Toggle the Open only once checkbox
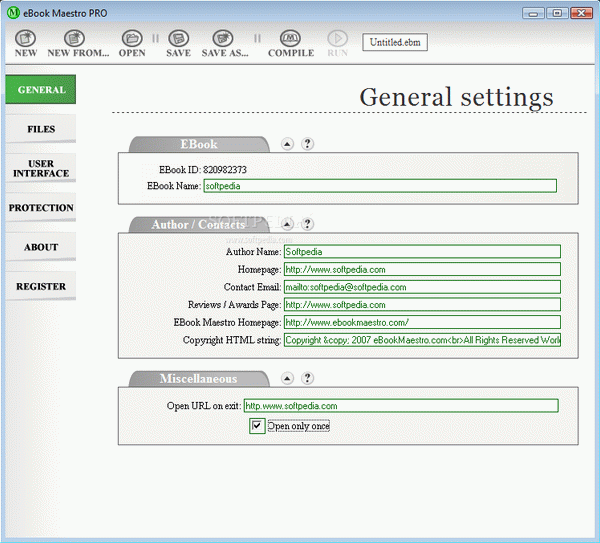 [x=257, y=426]
